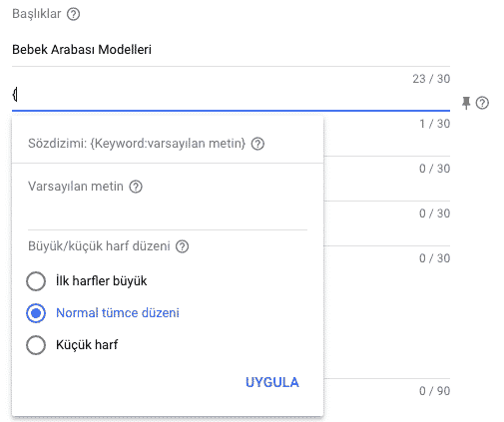Open the Varsayılan metin help icon
The height and width of the screenshot is (422, 504).
(x=136, y=187)
